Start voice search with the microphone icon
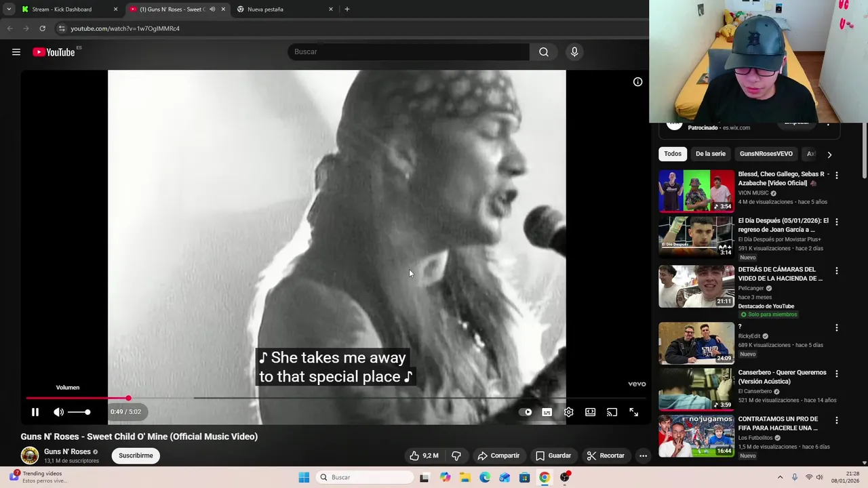This screenshot has height=488, width=868. [x=574, y=52]
